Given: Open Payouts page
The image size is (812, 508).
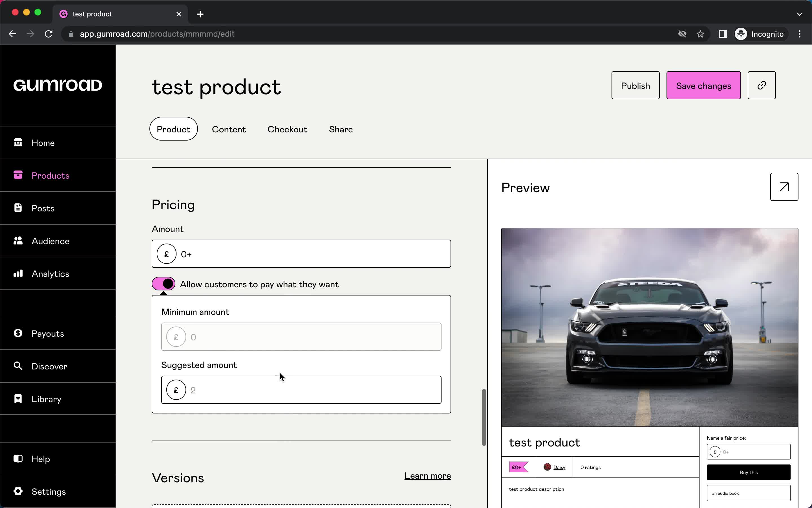Looking at the screenshot, I should click(58, 333).
